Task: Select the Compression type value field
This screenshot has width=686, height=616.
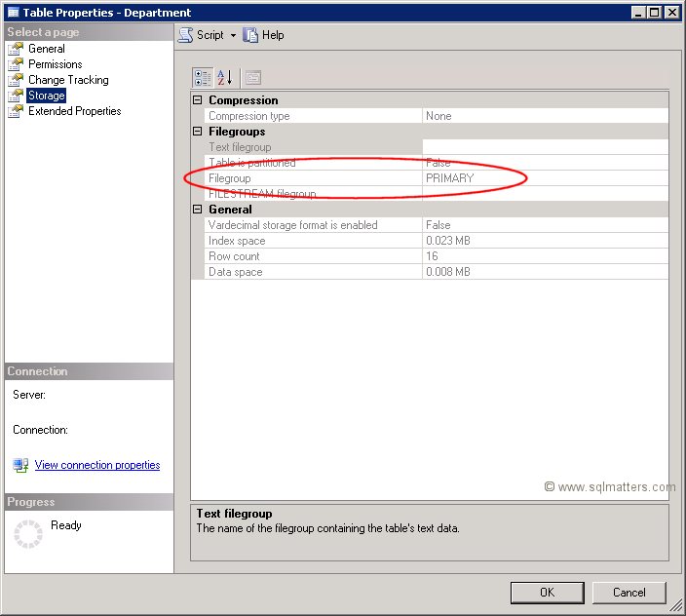Action: [x=546, y=116]
